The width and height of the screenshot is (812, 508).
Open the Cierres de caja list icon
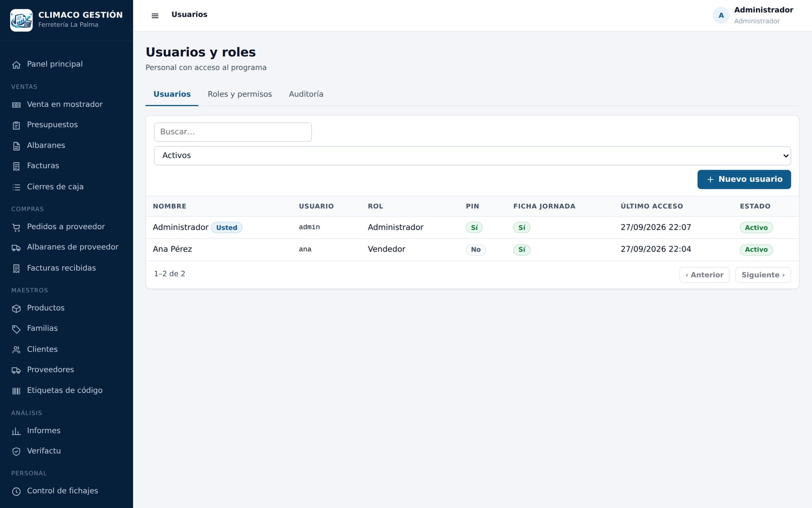(16, 187)
